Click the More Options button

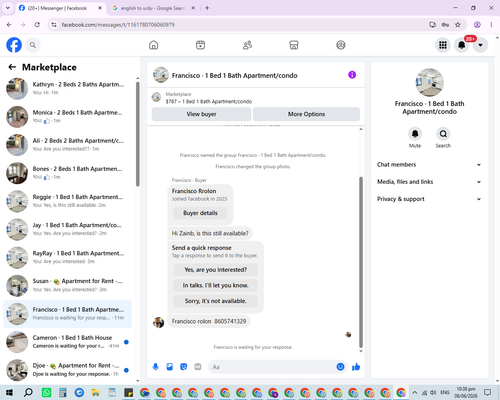(x=306, y=114)
